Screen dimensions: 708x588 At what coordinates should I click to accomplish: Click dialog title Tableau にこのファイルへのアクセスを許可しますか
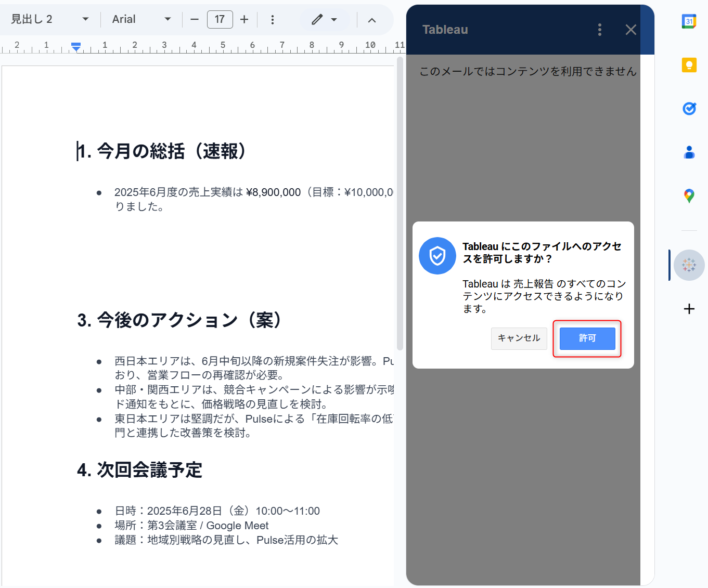tap(542, 253)
